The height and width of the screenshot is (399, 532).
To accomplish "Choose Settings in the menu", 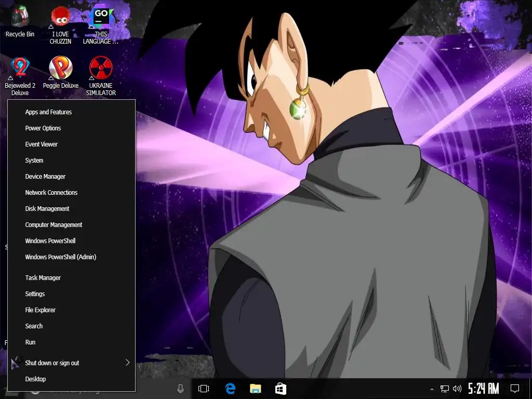I will [x=72, y=294].
